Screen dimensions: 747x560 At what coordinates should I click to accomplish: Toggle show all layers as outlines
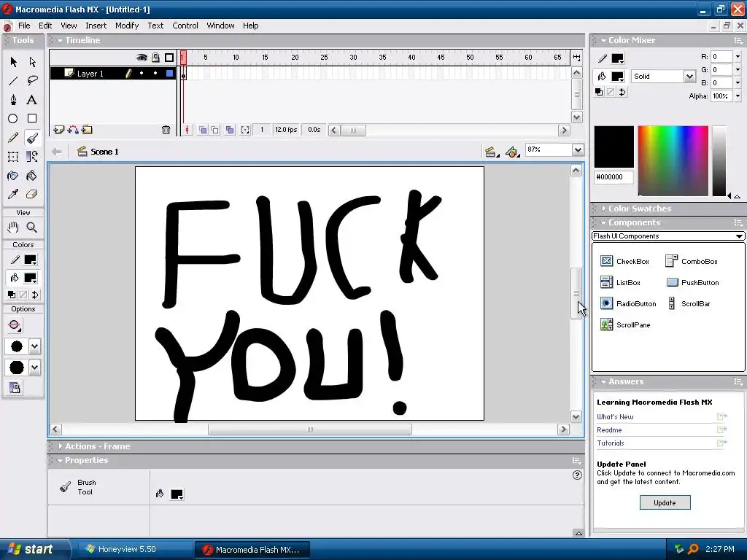[169, 58]
